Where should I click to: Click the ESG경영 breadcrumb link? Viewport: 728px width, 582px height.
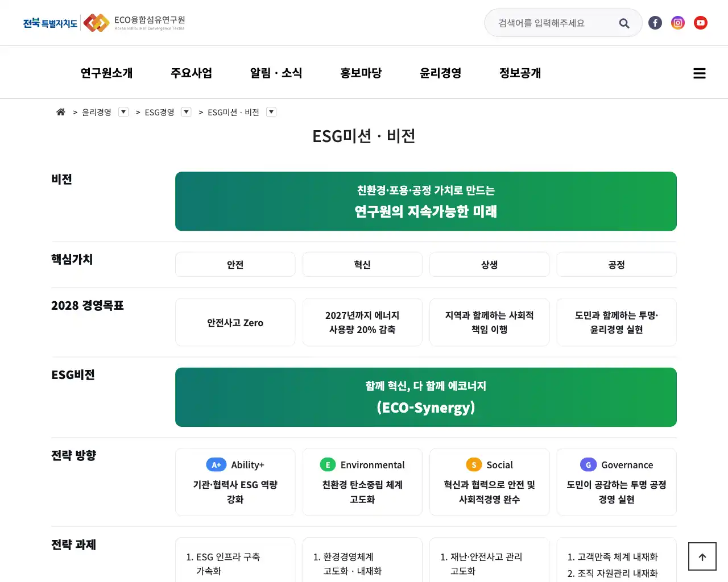(x=159, y=113)
